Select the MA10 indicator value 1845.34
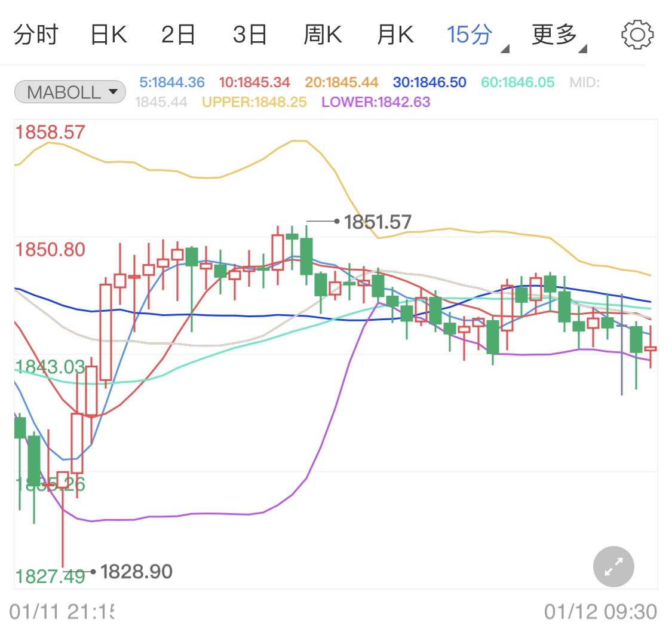672x641 pixels. coord(254,82)
